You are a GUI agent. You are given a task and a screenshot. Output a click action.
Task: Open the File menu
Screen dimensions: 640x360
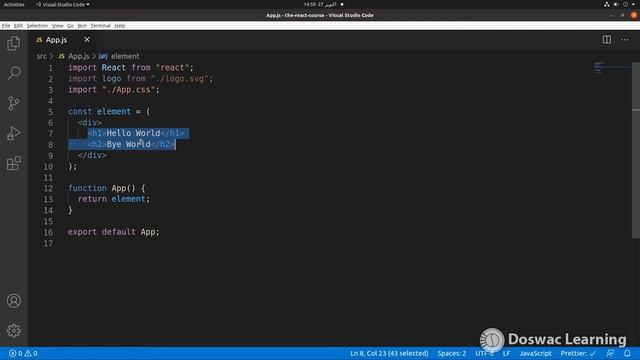coord(6,25)
